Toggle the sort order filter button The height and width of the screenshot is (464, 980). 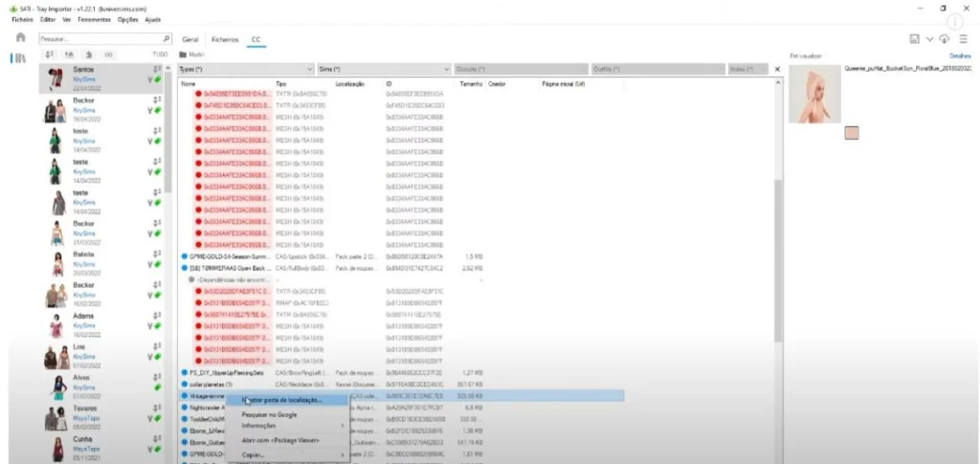[x=50, y=55]
